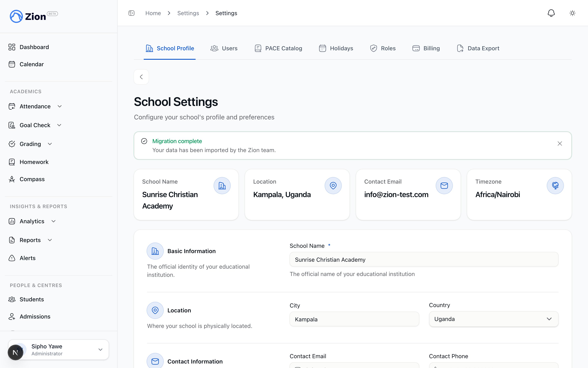Click the Grading sidebar icon

point(12,144)
